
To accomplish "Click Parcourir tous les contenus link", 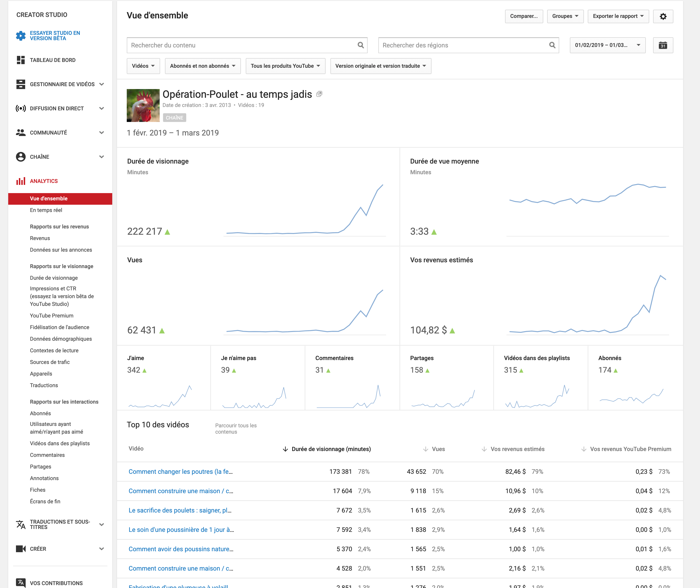I will [x=236, y=429].
